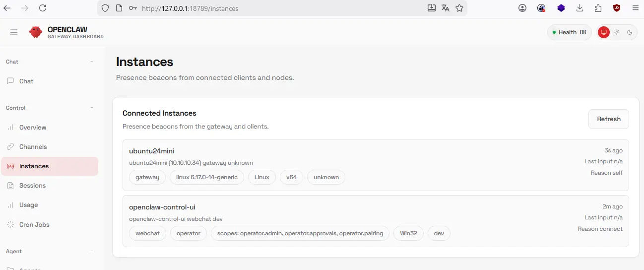Collapse the Control sidebar section
Viewport: 644px width, 270px height.
tap(92, 108)
